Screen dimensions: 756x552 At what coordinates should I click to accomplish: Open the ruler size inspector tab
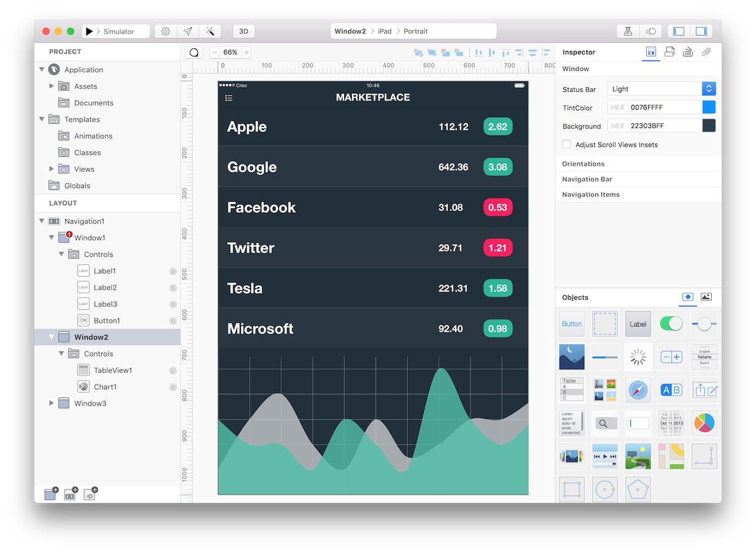pos(669,52)
